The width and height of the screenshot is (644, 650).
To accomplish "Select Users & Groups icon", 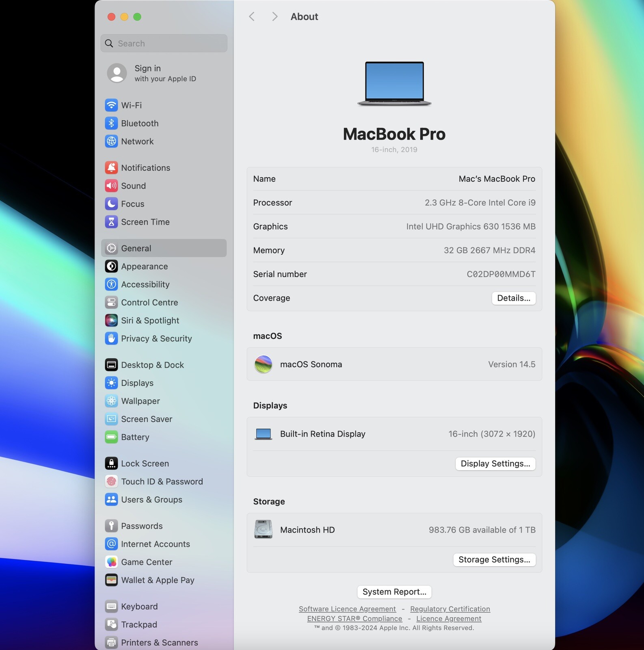I will tap(111, 500).
